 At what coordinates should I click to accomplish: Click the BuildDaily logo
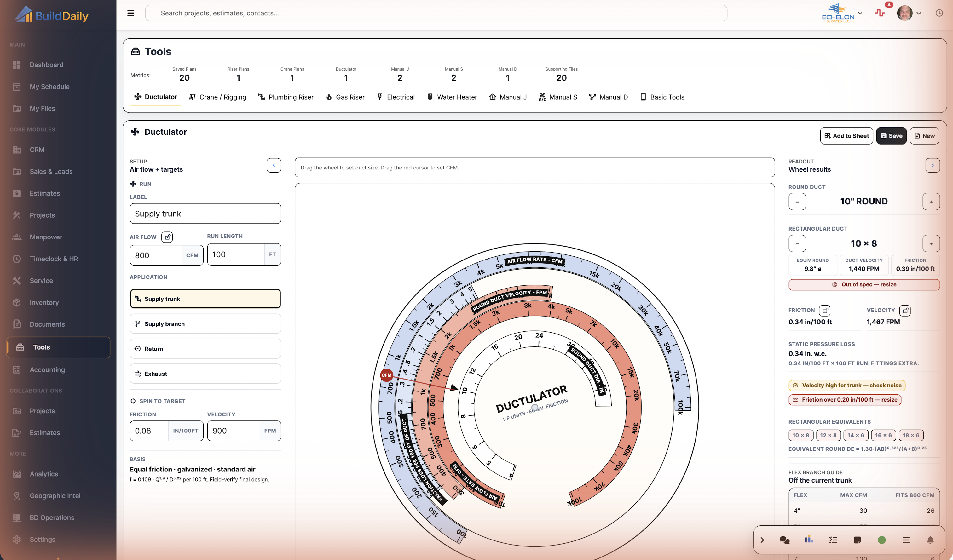51,15
